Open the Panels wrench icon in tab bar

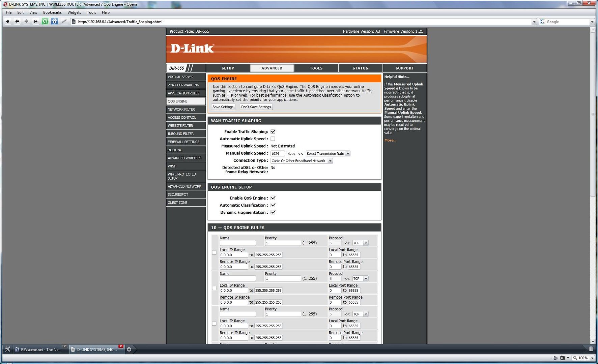(x=7, y=349)
